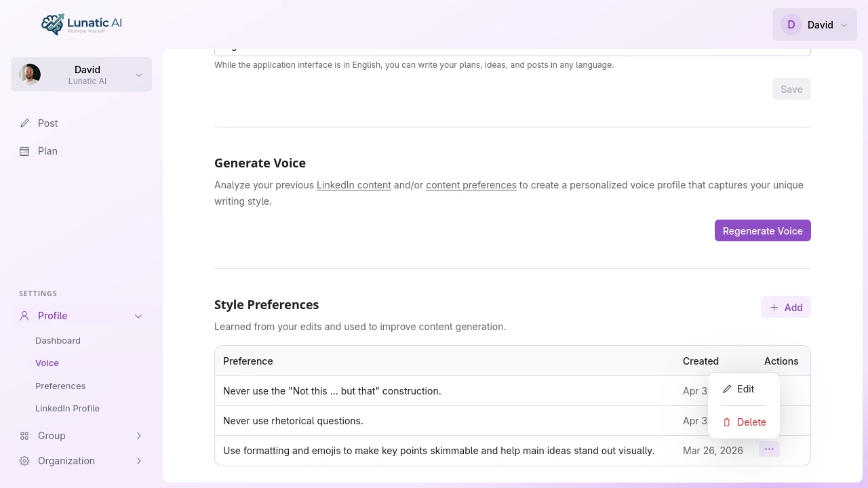Expand the Group section chevron
The height and width of the screenshot is (488, 868).
138,436
